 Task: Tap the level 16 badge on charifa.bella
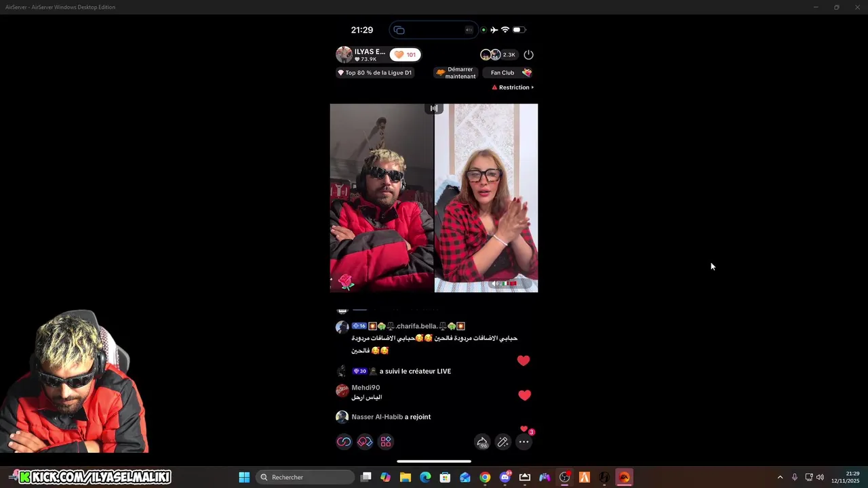(x=359, y=326)
